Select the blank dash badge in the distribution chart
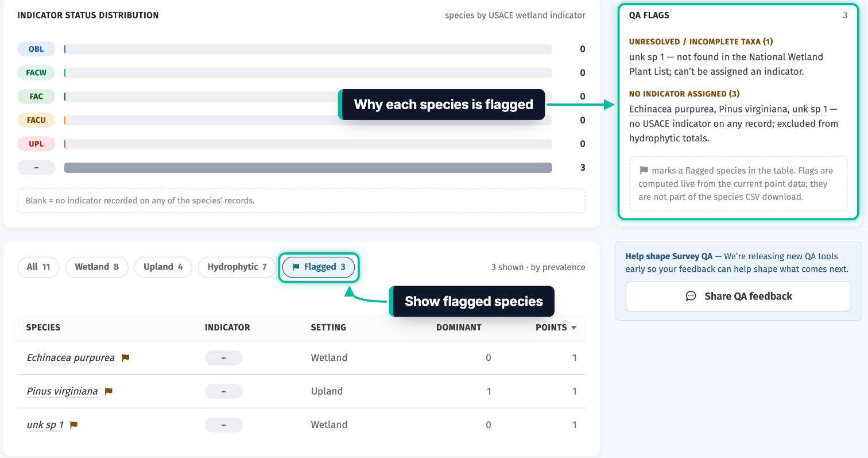Image resolution: width=868 pixels, height=458 pixels. pyautogui.click(x=36, y=168)
